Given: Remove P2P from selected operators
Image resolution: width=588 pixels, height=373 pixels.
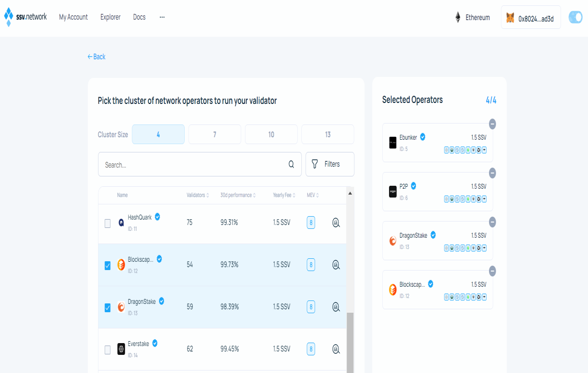Looking at the screenshot, I should click(x=492, y=173).
